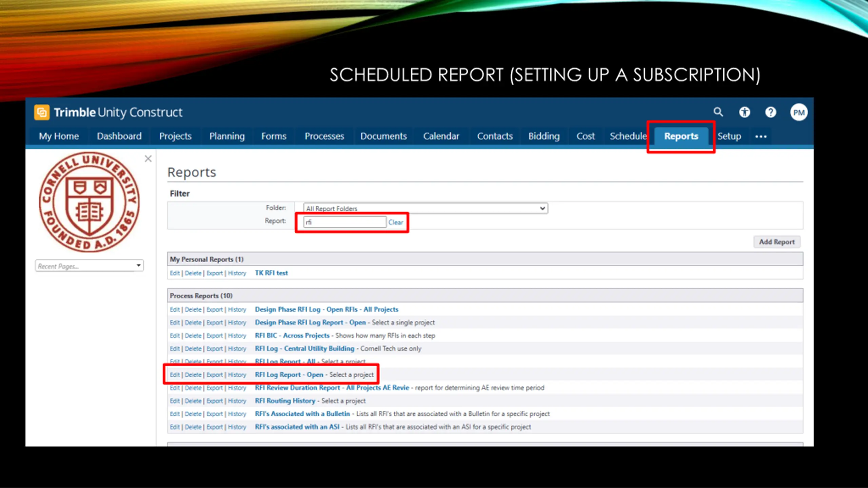
Task: Open the Processes tab
Action: coord(324,136)
